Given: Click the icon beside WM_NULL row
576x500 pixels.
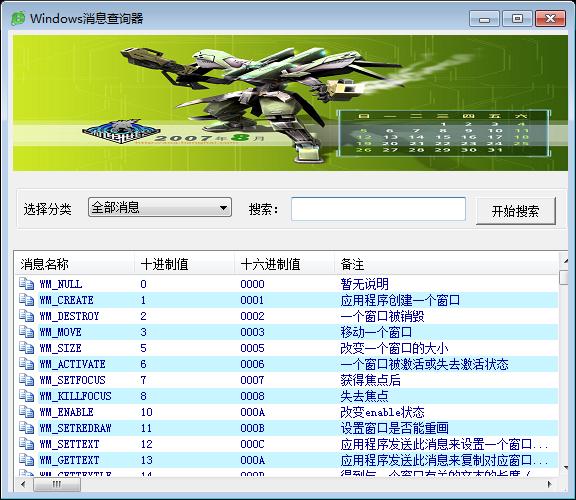Looking at the screenshot, I should [26, 284].
